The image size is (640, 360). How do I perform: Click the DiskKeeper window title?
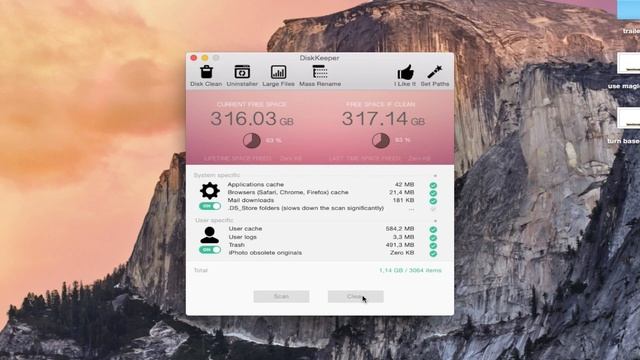[x=320, y=58]
